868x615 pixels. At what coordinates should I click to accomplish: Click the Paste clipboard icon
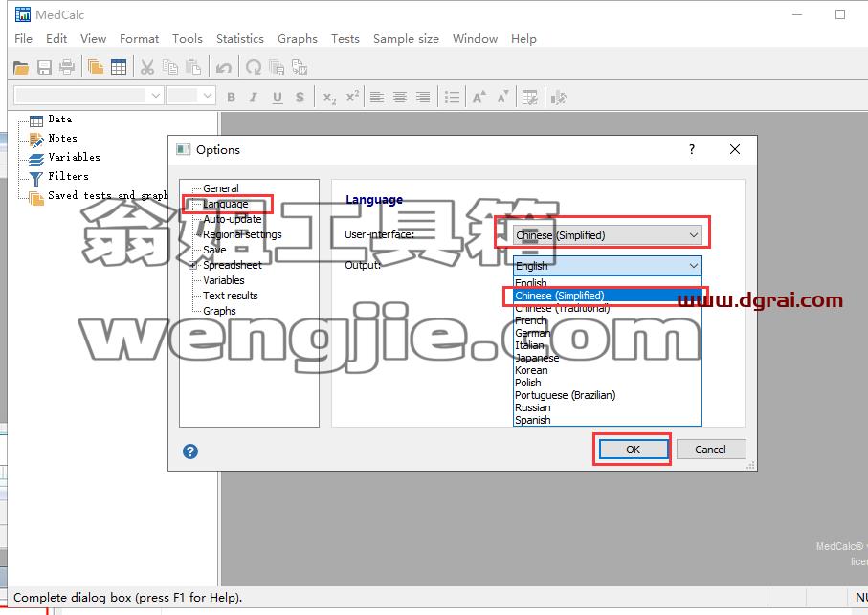point(193,68)
